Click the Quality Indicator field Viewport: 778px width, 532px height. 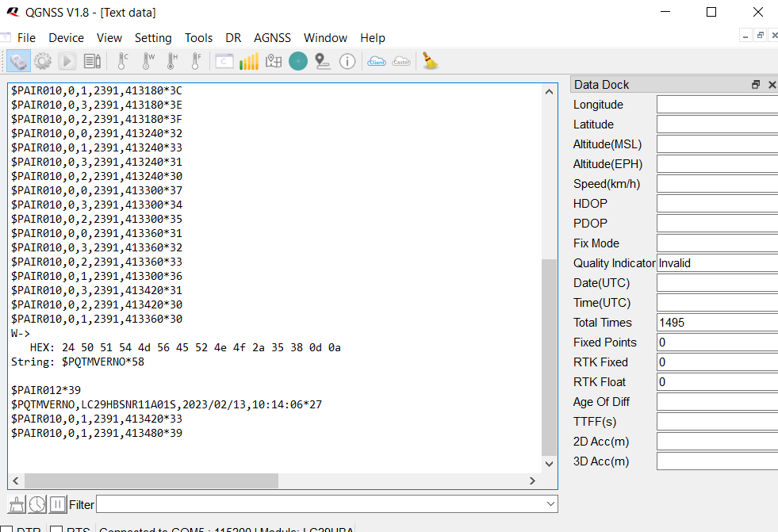coord(717,263)
